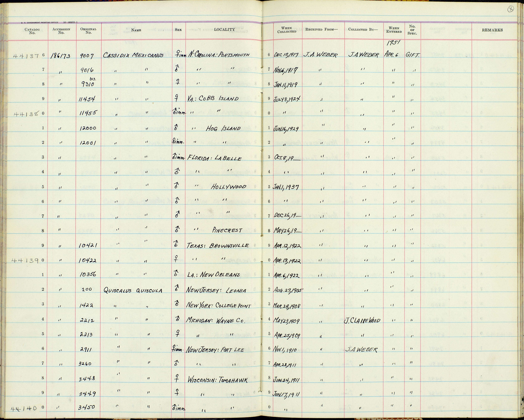This screenshot has width=524, height=420.
Task: Click collection date 'July 8, 1924'
Action: 287,99
